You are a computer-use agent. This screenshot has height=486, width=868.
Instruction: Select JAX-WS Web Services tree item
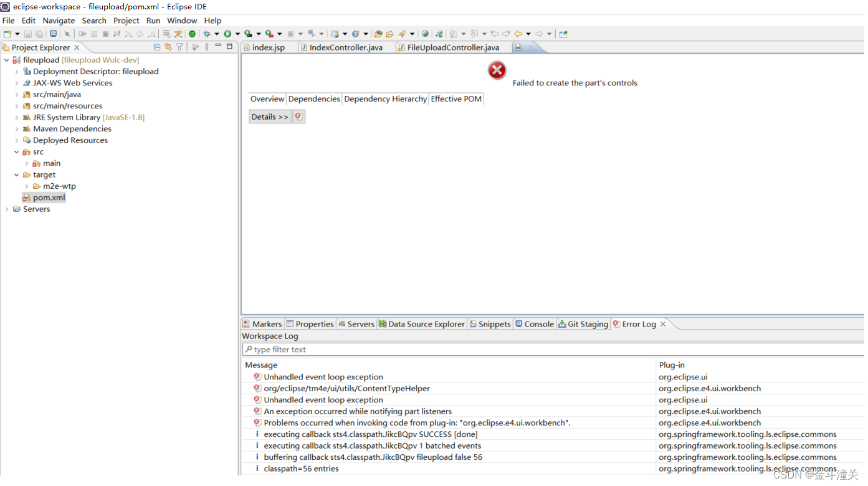click(x=72, y=83)
